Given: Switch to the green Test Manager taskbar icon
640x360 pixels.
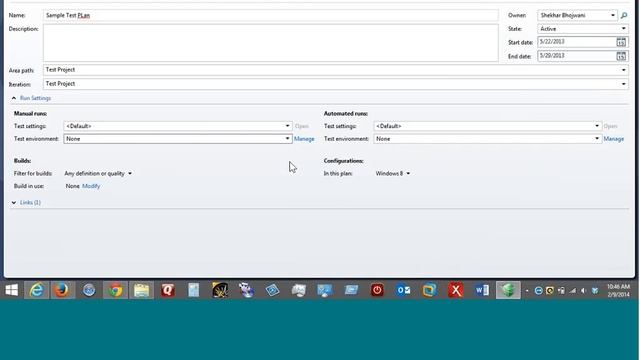Looking at the screenshot, I should pos(508,290).
